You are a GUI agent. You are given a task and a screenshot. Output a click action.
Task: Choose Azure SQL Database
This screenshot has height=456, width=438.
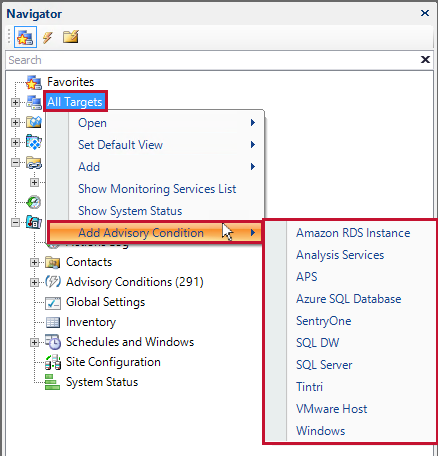[x=349, y=299]
